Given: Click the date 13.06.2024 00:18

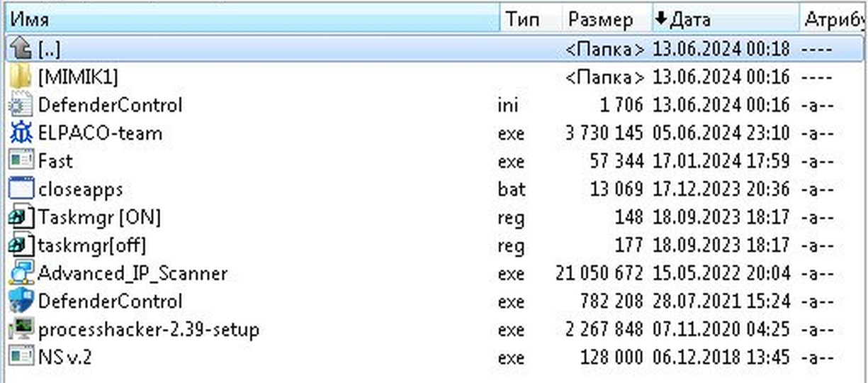Looking at the screenshot, I should coord(721,49).
